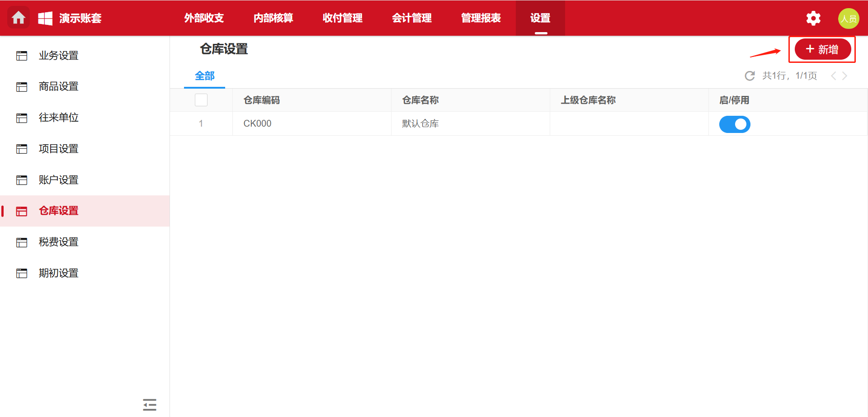Select the 商品设置 sidebar item

pyautogui.click(x=58, y=86)
